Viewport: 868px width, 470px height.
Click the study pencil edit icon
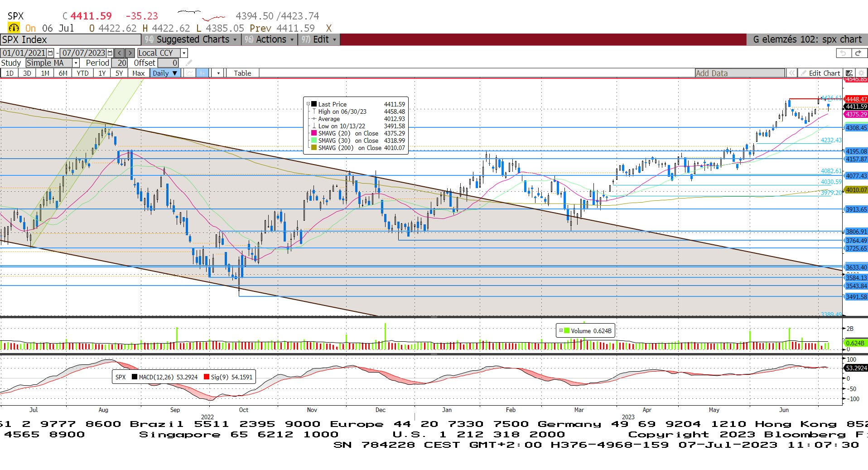[189, 63]
